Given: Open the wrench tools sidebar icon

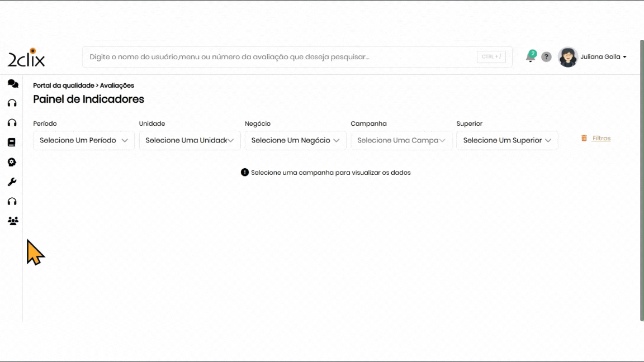Looking at the screenshot, I should tap(12, 182).
